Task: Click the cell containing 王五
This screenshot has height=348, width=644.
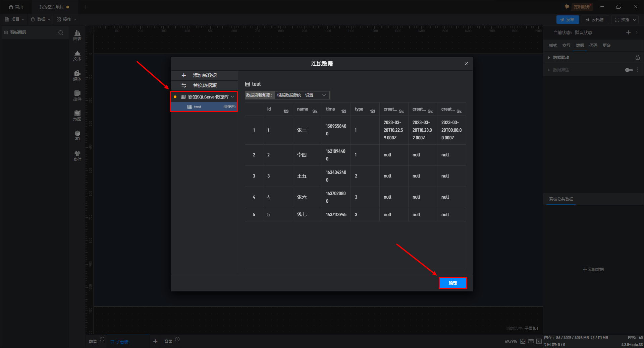Action: 307,176
